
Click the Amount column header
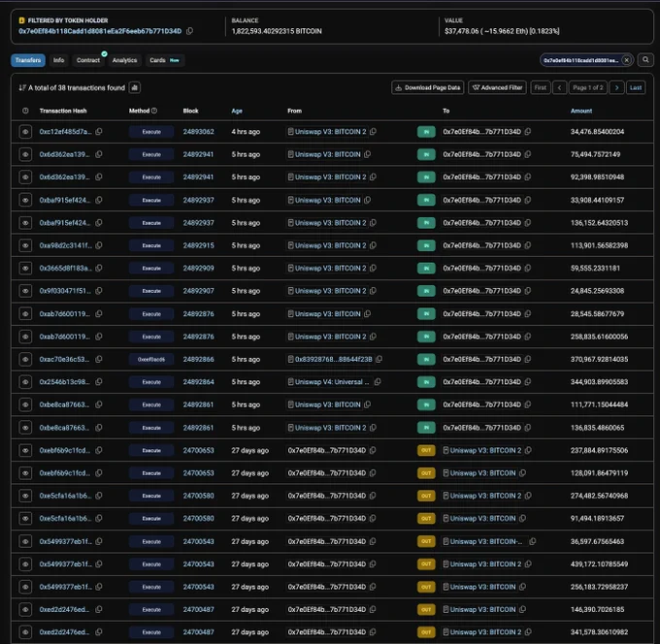(x=581, y=111)
